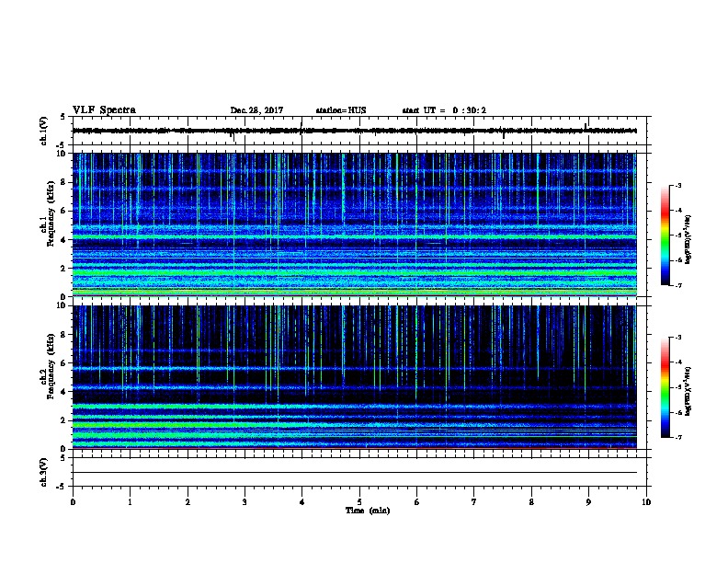Screen dimensions: 728x563
Task: Click the "-3" tick on ch.1 colorbar
Action: pos(677,186)
